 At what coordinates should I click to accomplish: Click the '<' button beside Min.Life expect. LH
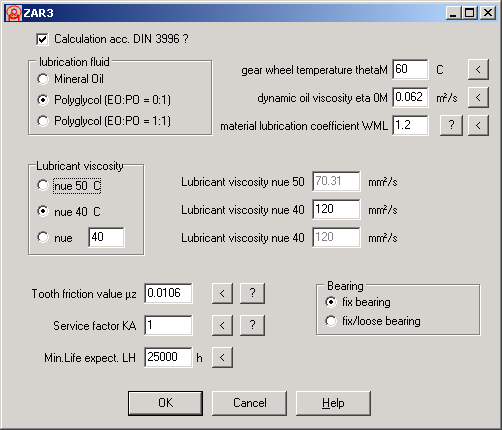(222, 357)
